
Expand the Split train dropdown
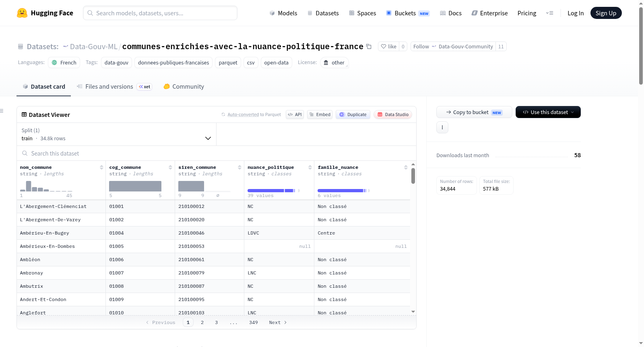116,134
